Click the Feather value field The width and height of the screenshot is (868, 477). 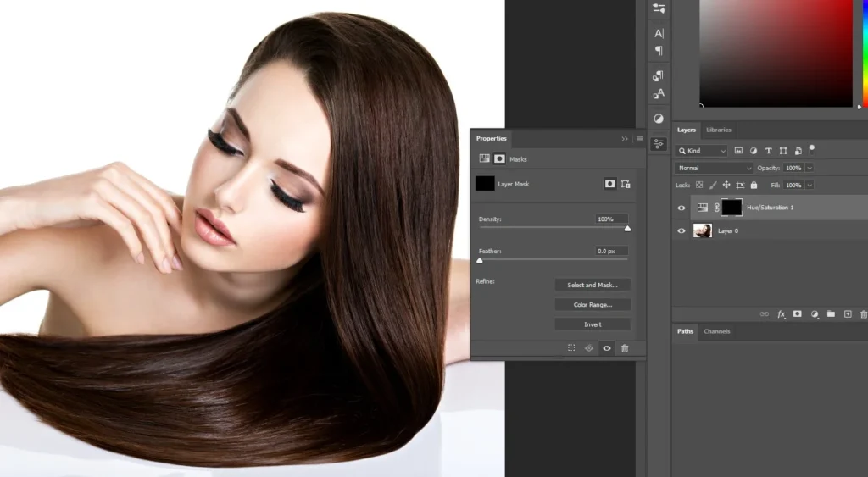[612, 252]
